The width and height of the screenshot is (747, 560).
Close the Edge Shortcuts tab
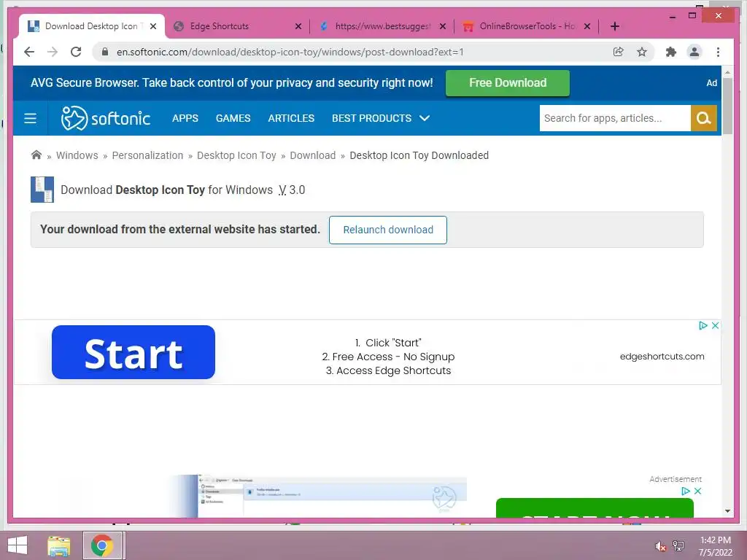[298, 26]
